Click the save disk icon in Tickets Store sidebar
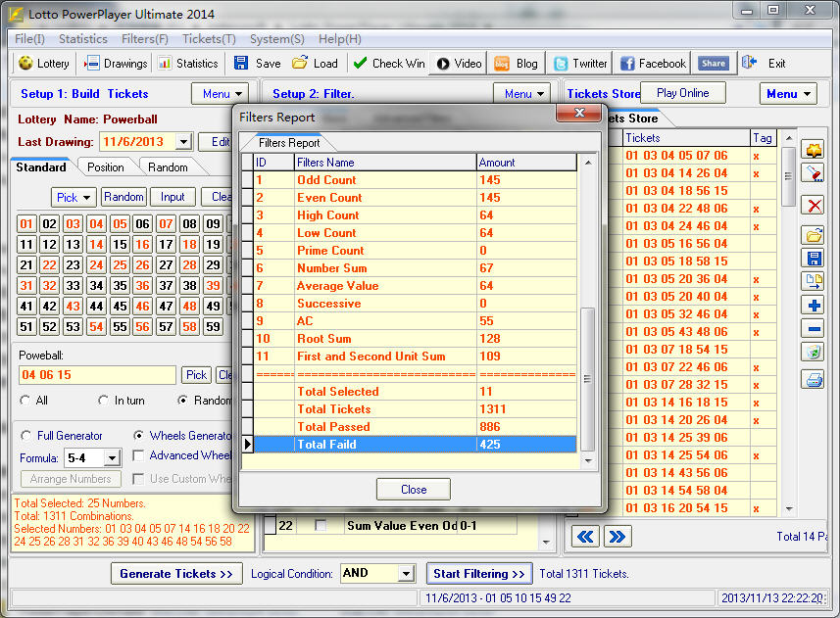Viewport: 840px width, 618px height. tap(814, 259)
